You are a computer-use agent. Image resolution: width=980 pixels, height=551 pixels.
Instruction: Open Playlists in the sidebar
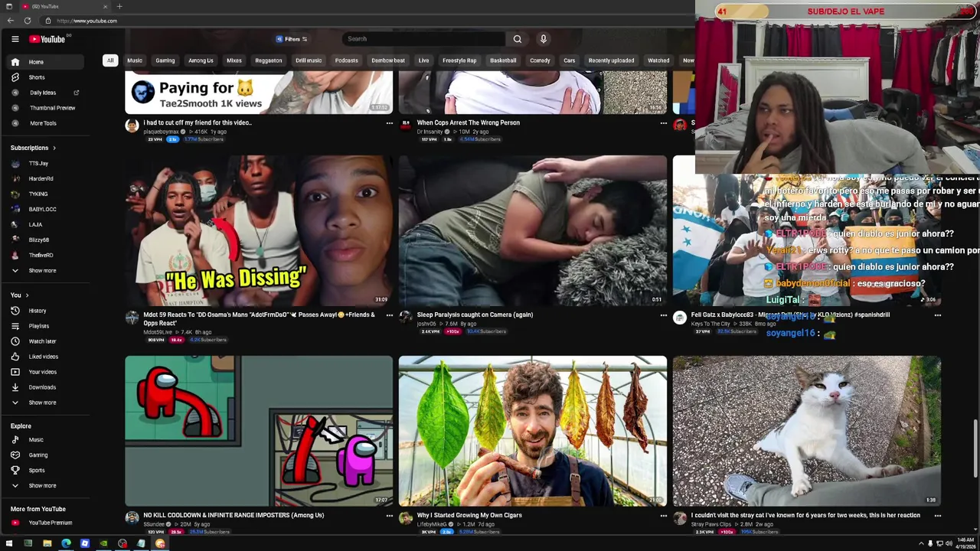tap(46, 326)
